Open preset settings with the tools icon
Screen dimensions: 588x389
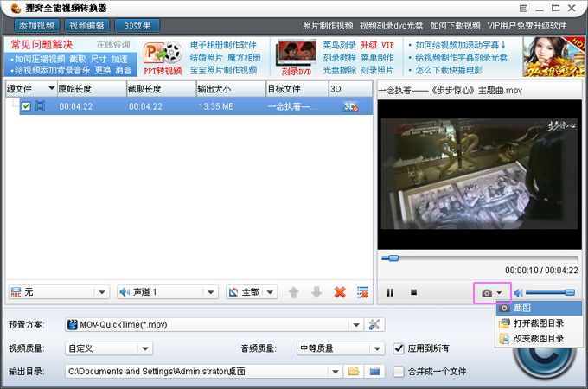[x=374, y=324]
